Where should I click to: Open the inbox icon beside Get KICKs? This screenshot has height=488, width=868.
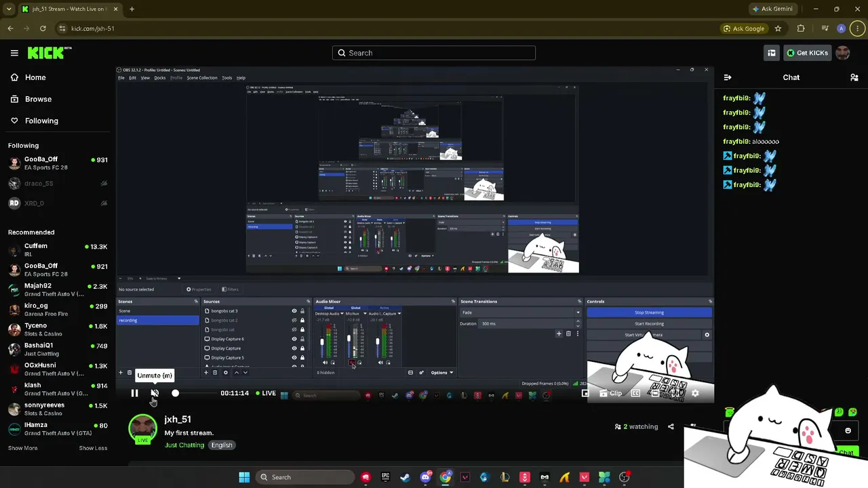point(772,53)
